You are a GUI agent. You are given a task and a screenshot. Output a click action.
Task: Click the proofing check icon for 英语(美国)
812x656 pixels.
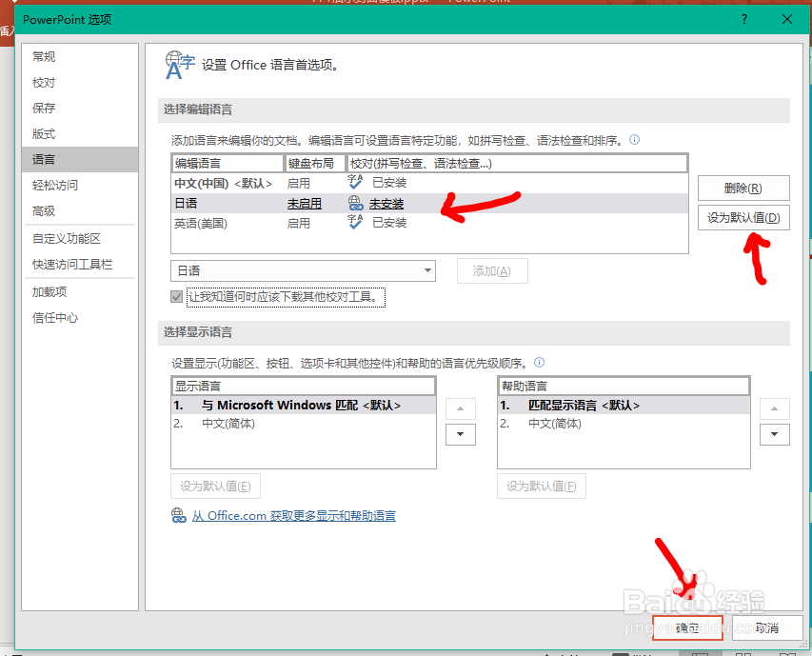tap(351, 222)
